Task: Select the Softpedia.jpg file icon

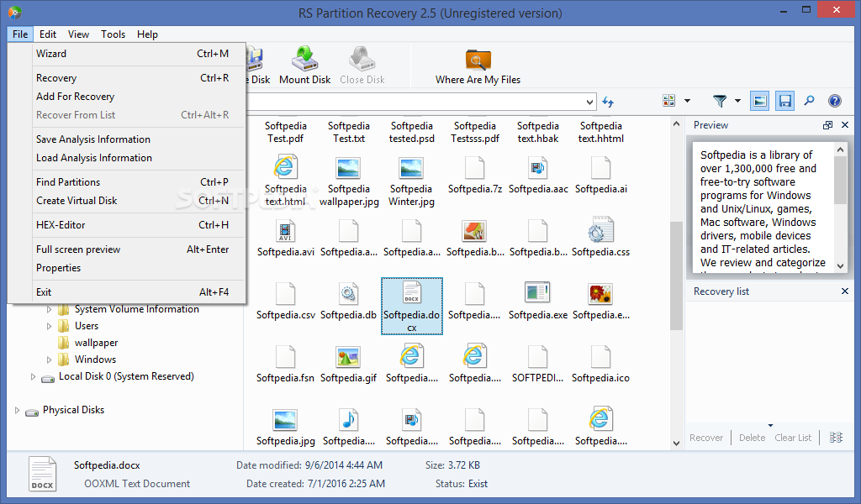Action: pos(286,420)
